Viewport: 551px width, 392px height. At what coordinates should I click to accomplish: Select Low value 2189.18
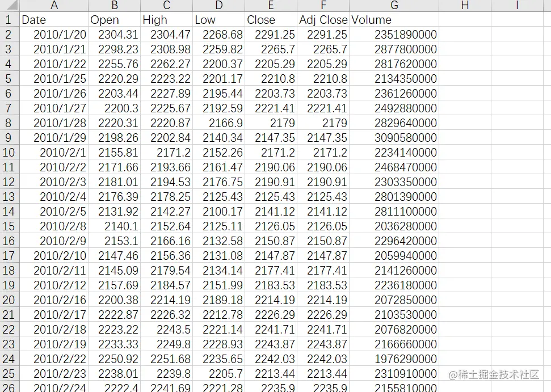coord(219,300)
